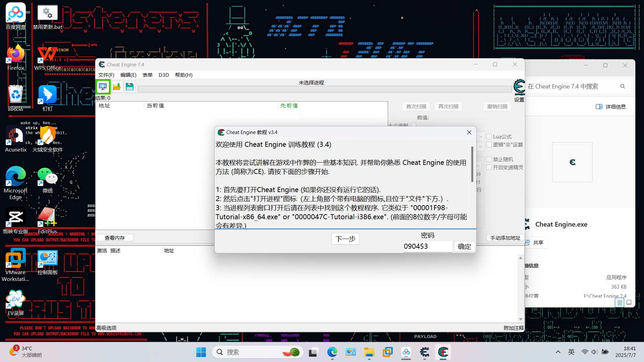Viewport: 644px width, 362px height.
Task: Show hidden tray icons chevron
Action: coord(558,352)
